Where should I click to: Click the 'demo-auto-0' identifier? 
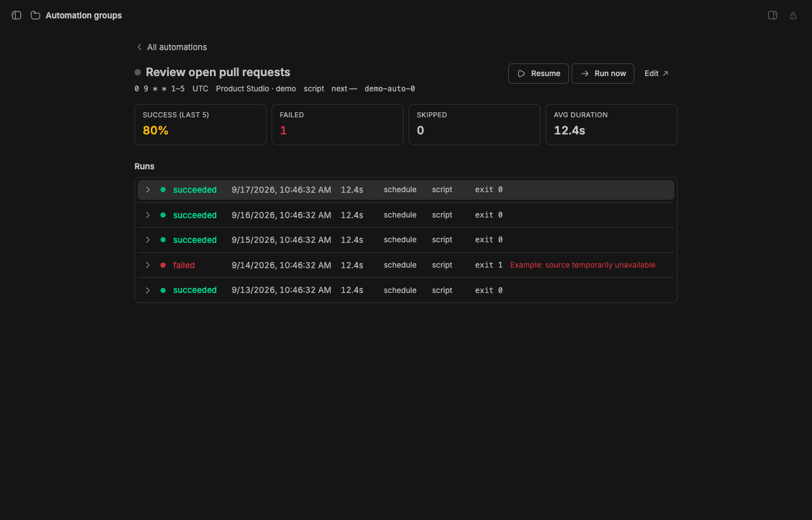tap(390, 89)
